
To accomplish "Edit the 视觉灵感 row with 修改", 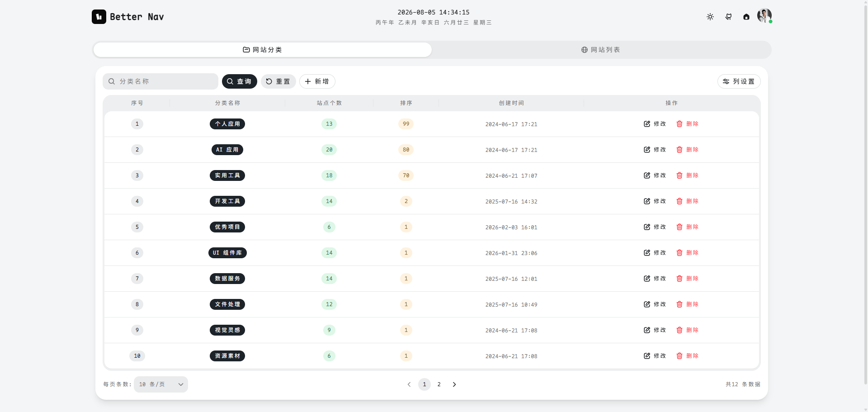I will click(x=655, y=330).
